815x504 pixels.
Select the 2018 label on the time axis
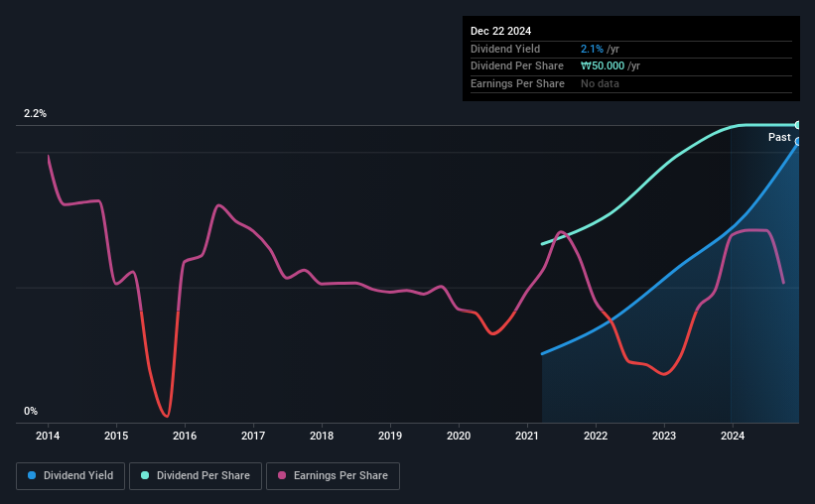322,436
